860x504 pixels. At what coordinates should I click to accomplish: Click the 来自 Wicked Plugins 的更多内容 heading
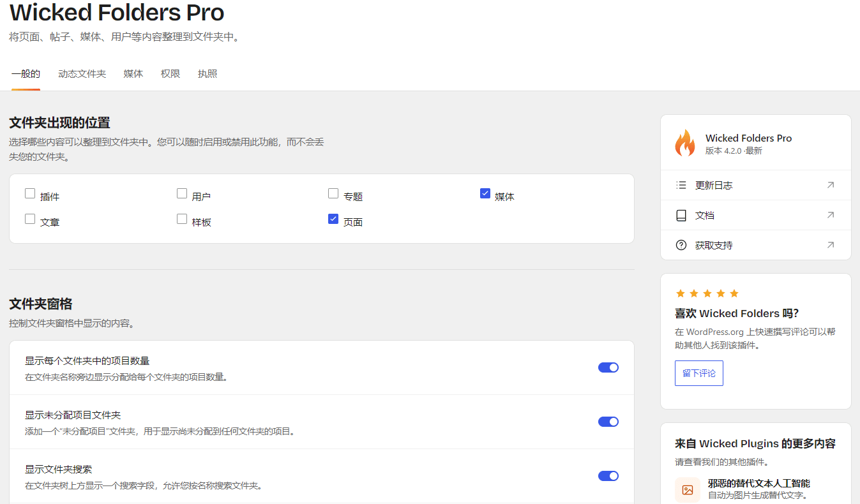(x=755, y=444)
